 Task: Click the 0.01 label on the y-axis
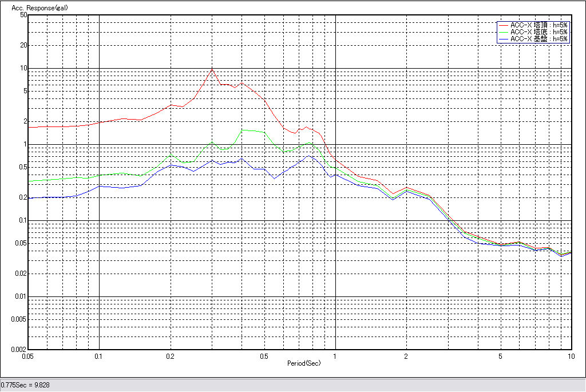21,296
